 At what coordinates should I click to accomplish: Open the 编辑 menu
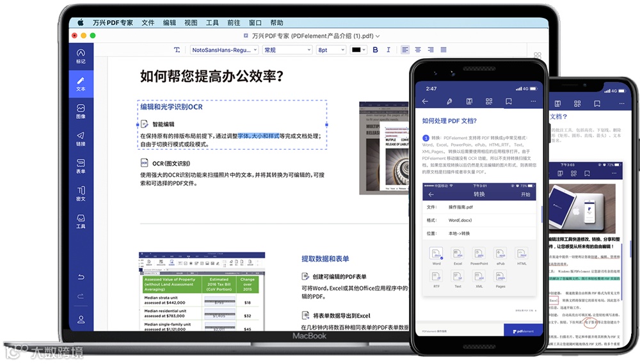(x=170, y=23)
